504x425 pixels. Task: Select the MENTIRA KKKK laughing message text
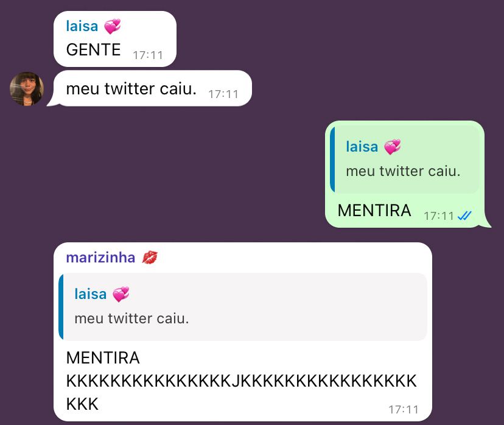(x=242, y=381)
